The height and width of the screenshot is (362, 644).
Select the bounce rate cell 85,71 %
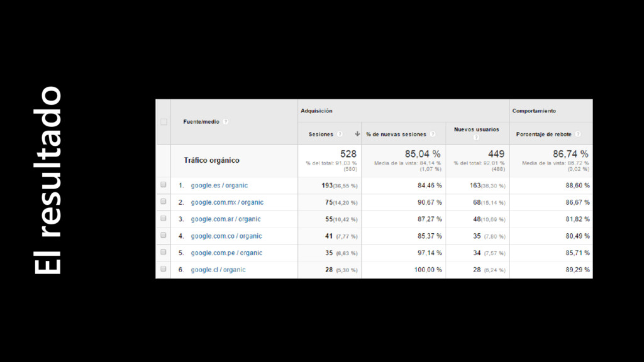tap(577, 253)
